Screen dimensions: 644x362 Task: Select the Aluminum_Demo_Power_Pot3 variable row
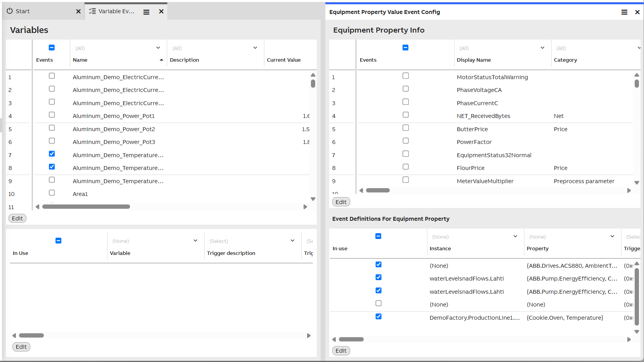[x=171, y=142]
